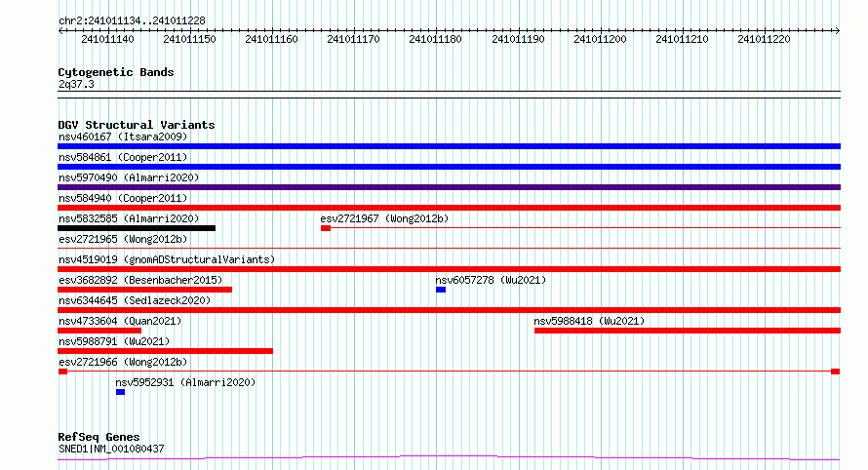Image resolution: width=868 pixels, height=470 pixels.
Task: Select the red bar under nsv584940
Action: point(449,208)
